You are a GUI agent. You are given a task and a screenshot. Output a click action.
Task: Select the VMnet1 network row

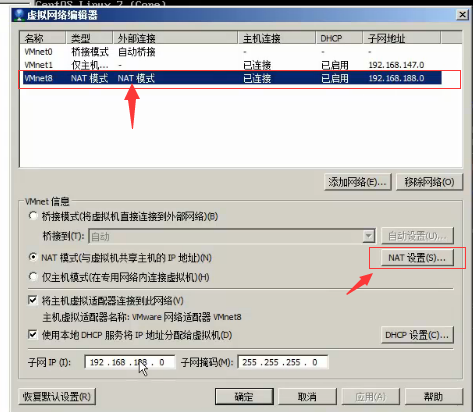tap(231, 65)
